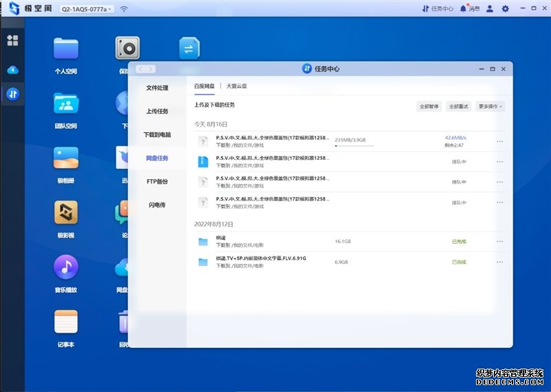
Task: Select 文件处理 in task center sidebar
Action: tap(157, 88)
